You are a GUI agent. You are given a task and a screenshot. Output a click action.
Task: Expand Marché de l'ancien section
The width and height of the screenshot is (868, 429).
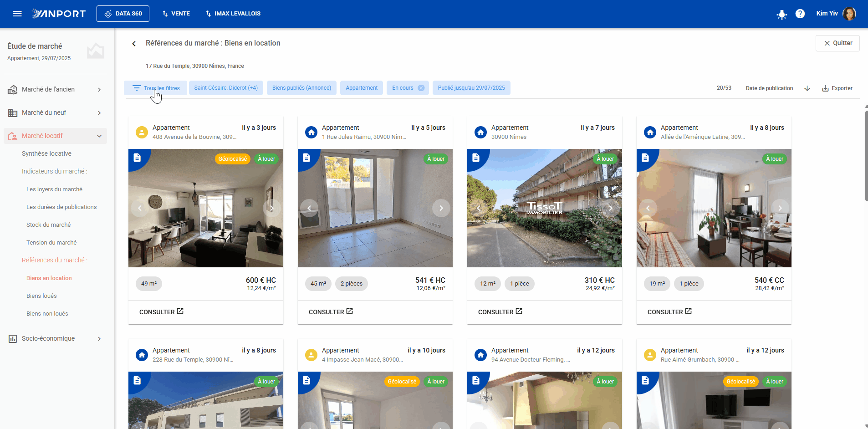(x=55, y=90)
